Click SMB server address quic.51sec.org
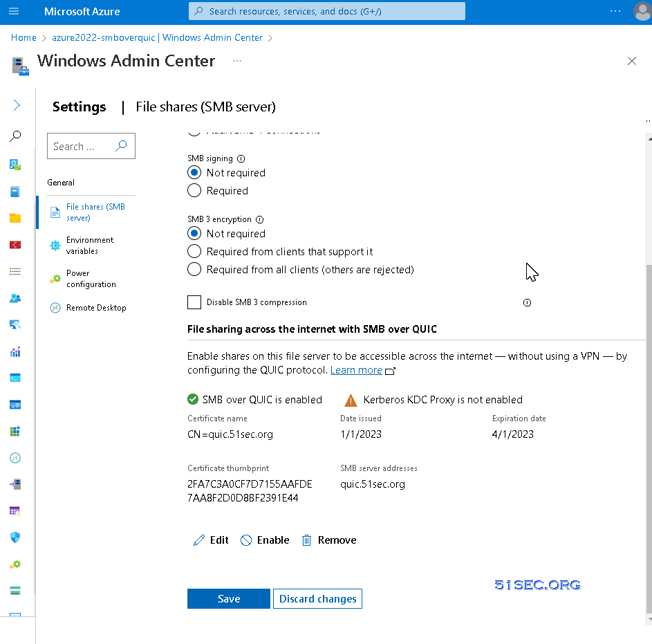652x644 pixels. [373, 484]
